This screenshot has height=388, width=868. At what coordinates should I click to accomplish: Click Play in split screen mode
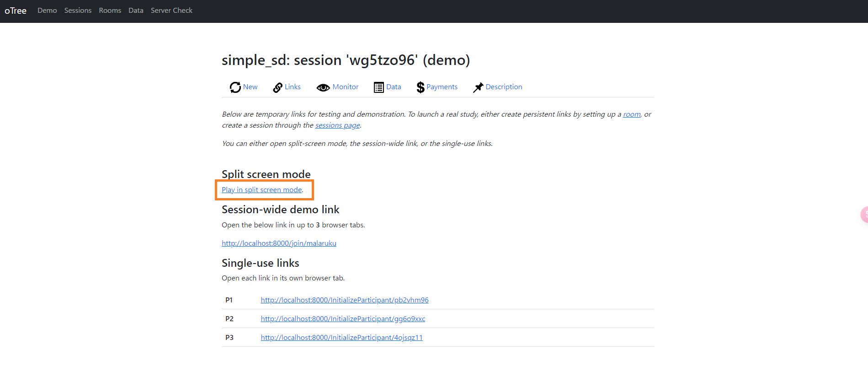pos(261,189)
